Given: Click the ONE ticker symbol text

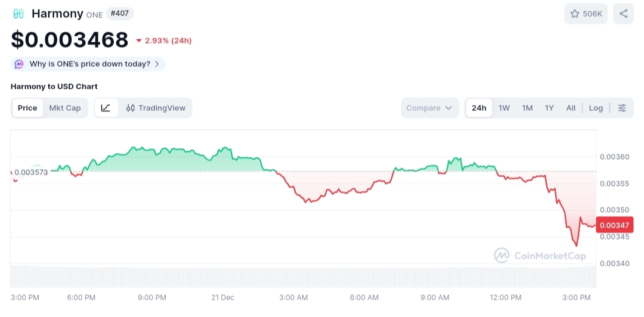Looking at the screenshot, I should click(x=94, y=15).
